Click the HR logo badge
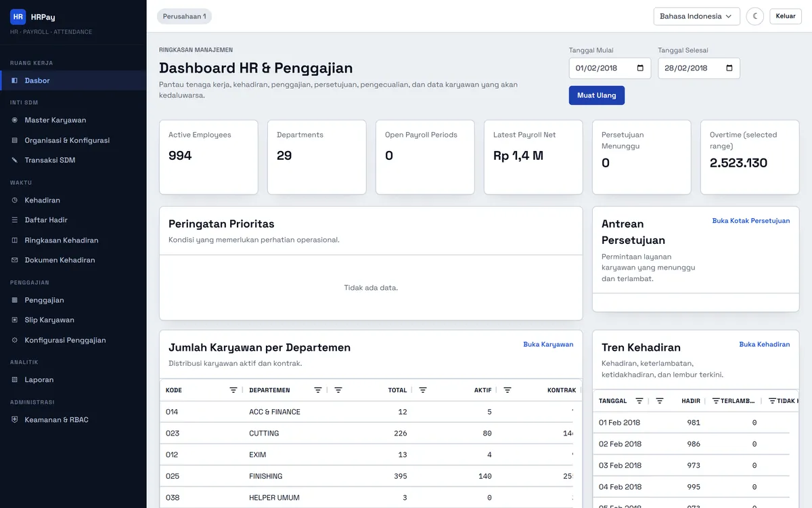This screenshot has width=812, height=508. 18,17
